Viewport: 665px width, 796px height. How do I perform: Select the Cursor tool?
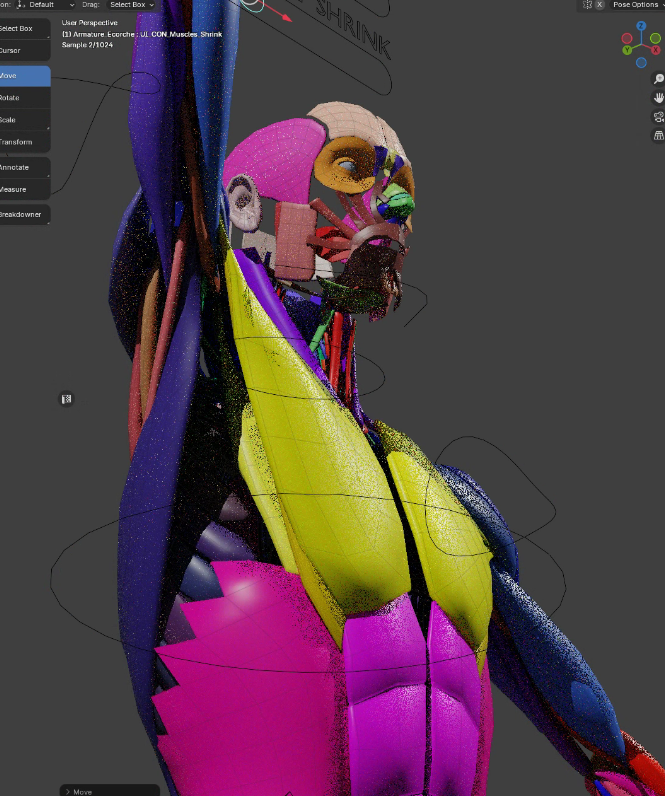click(24, 50)
